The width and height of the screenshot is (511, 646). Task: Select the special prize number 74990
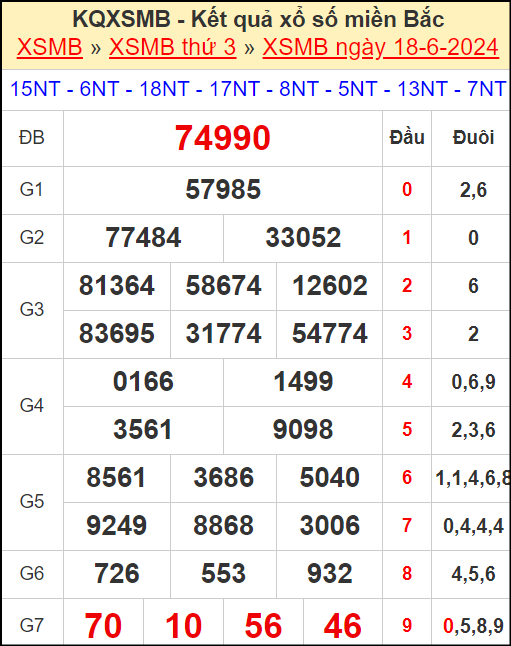223,138
